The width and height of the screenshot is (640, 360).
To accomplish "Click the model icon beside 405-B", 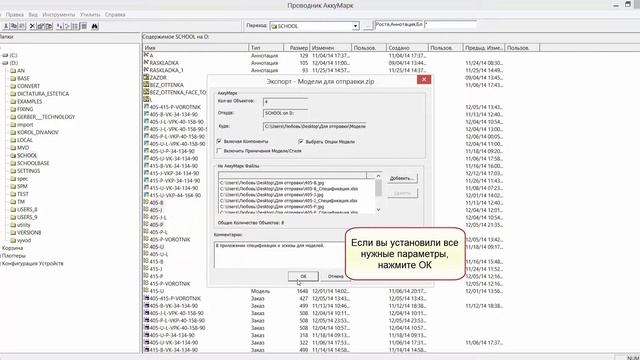I will (x=146, y=202).
